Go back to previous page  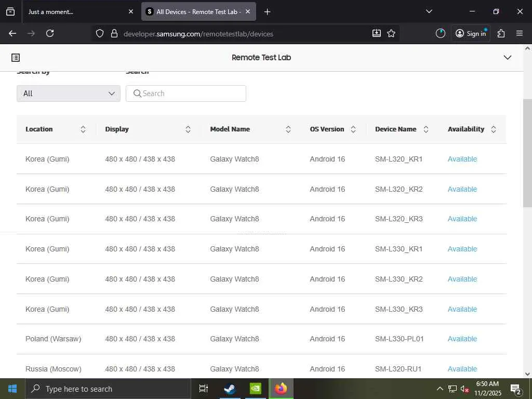[12, 33]
